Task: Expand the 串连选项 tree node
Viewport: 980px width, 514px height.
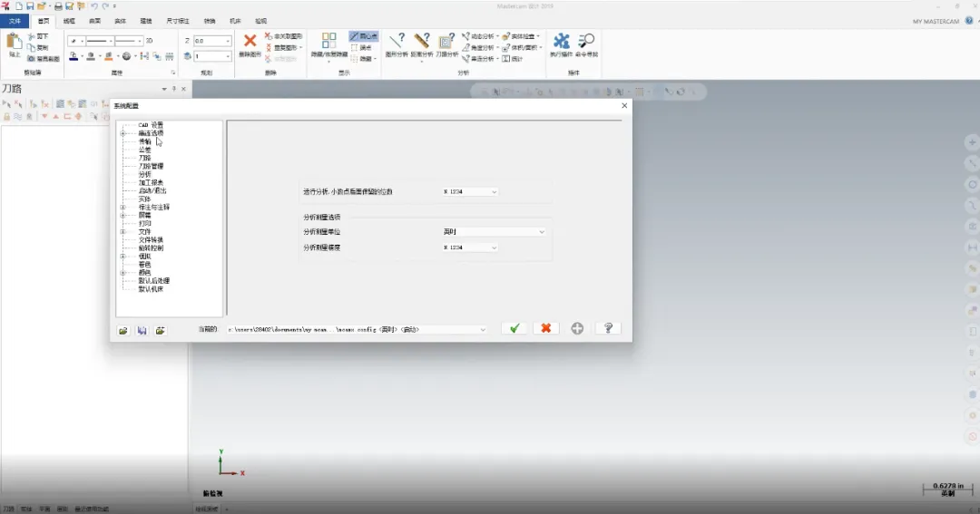Action: [x=122, y=133]
